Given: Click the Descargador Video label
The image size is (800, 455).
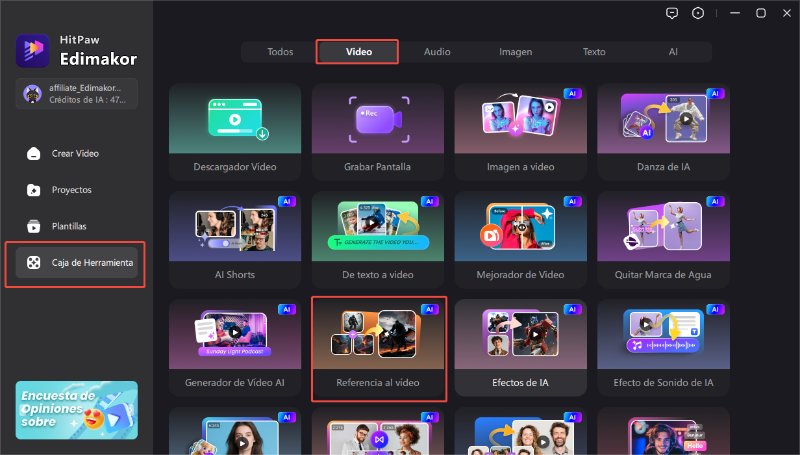Looking at the screenshot, I should [x=235, y=167].
